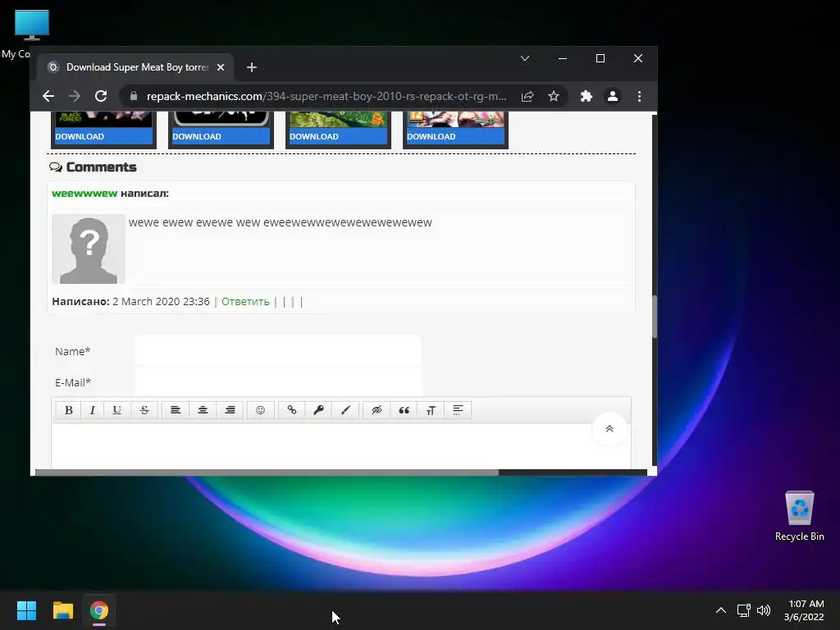
Task: Click the commenter's avatar placeholder image
Action: [89, 249]
